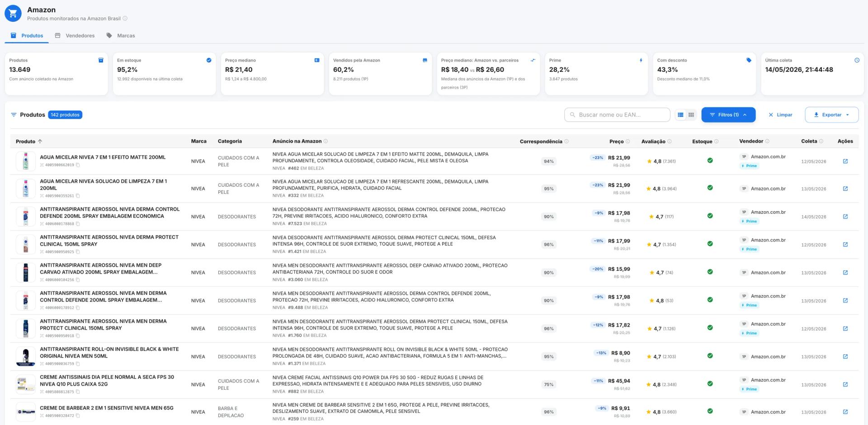
Task: Click the products filter-list icon beside Produtos heading
Action: 14,115
